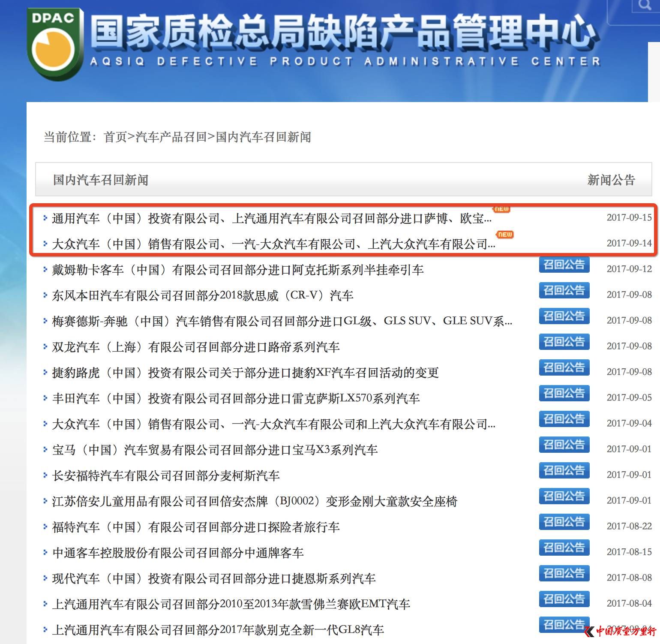Screen dimensions: 660x644
Task: Open 现代汽车 捷恩斯系列 recall article
Action: pos(214,578)
